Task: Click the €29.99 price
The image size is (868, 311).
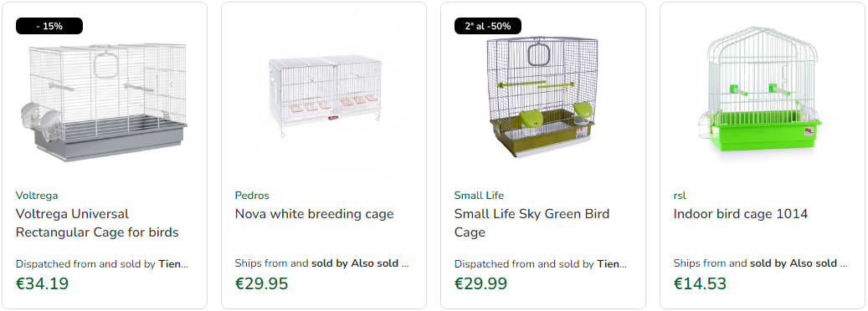Action: 480,283
